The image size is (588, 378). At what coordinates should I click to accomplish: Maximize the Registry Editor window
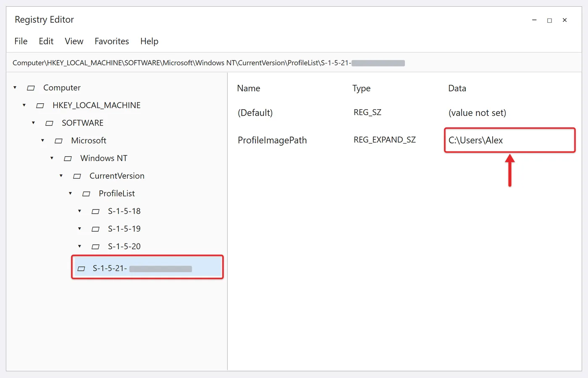coord(549,20)
